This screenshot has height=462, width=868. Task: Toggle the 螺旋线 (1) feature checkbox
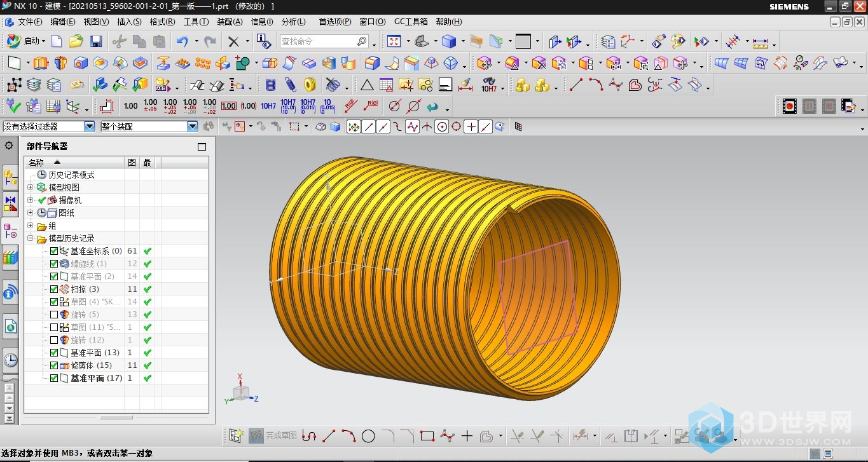[x=54, y=264]
